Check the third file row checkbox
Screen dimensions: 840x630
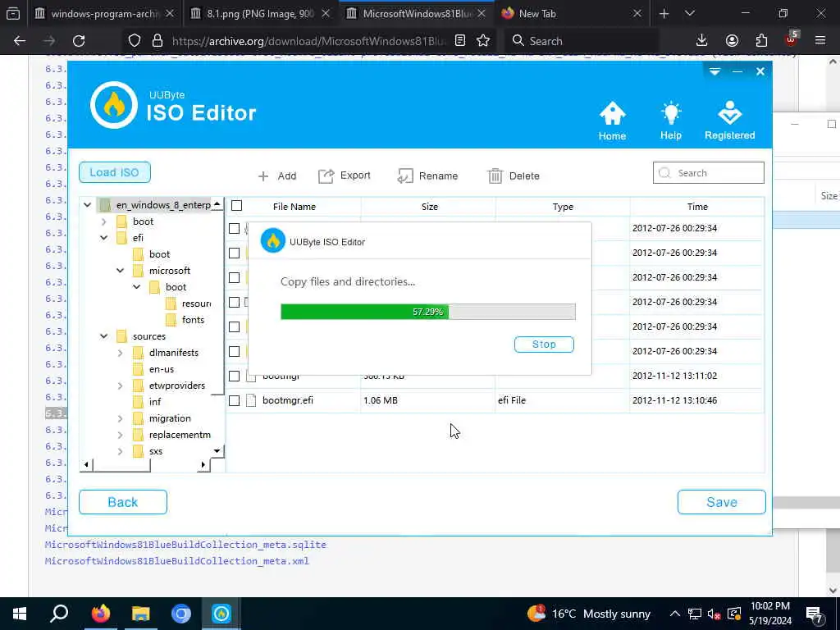click(x=234, y=277)
